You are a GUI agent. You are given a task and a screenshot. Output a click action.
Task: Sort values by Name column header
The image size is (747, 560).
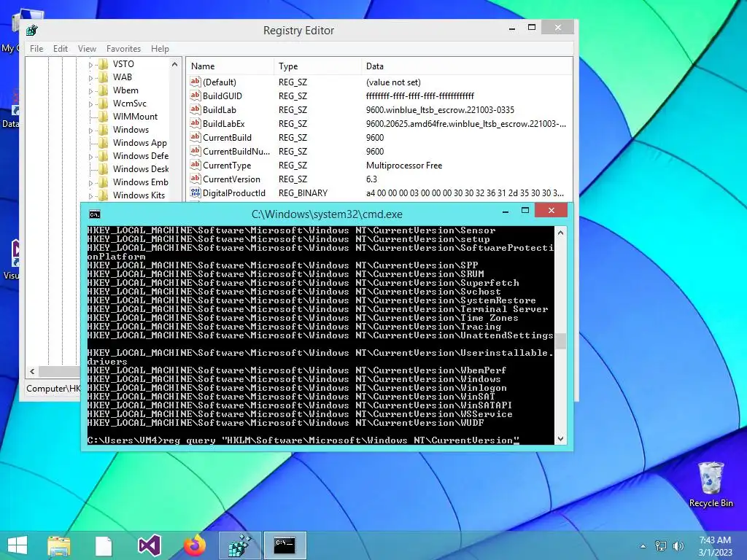[x=230, y=66]
